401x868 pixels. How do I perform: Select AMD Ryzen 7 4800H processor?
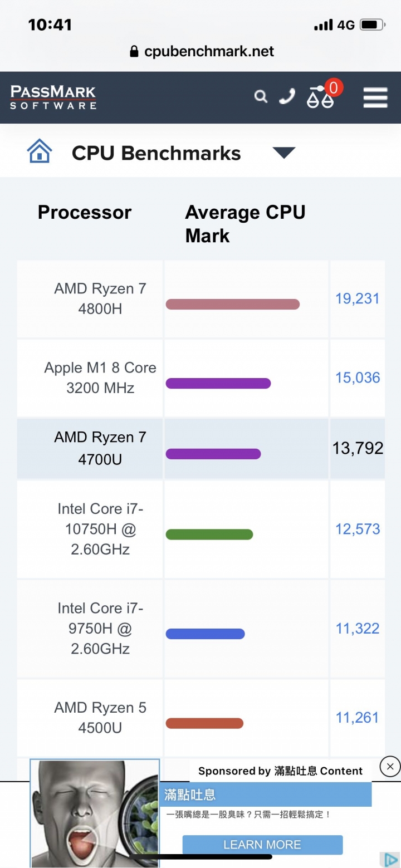click(x=100, y=298)
